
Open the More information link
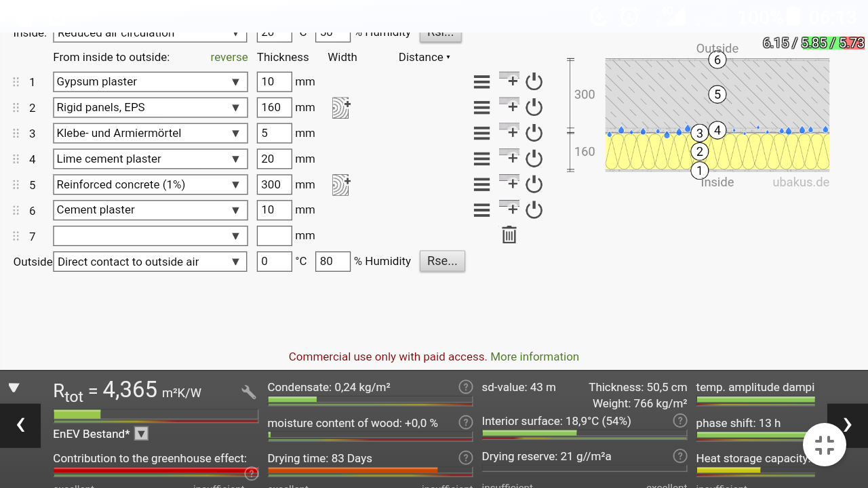(x=534, y=357)
